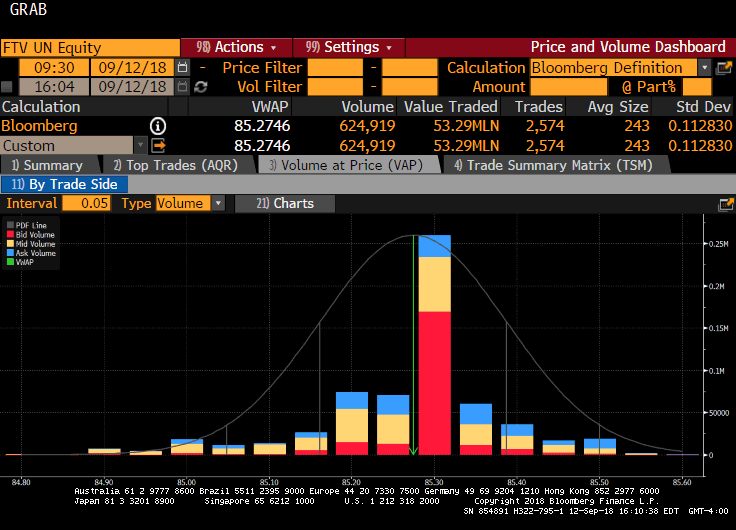Open the Type Volume dropdown
The width and height of the screenshot is (736, 530).
[218, 203]
